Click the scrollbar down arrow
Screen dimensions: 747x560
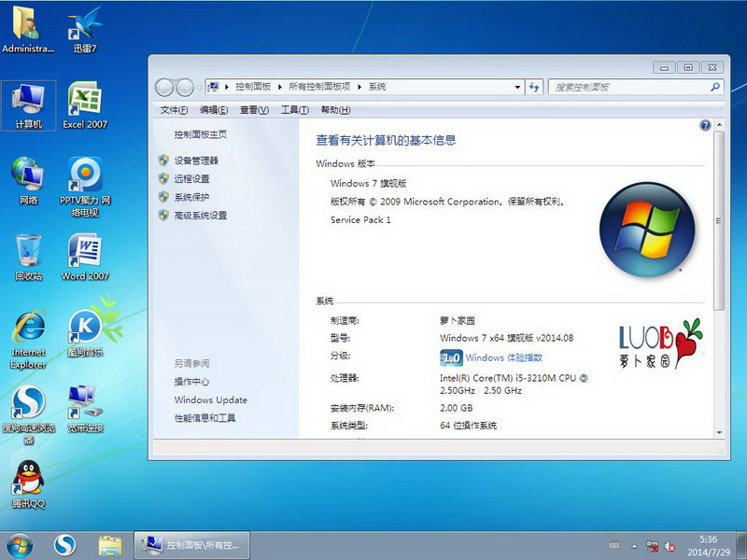point(719,433)
